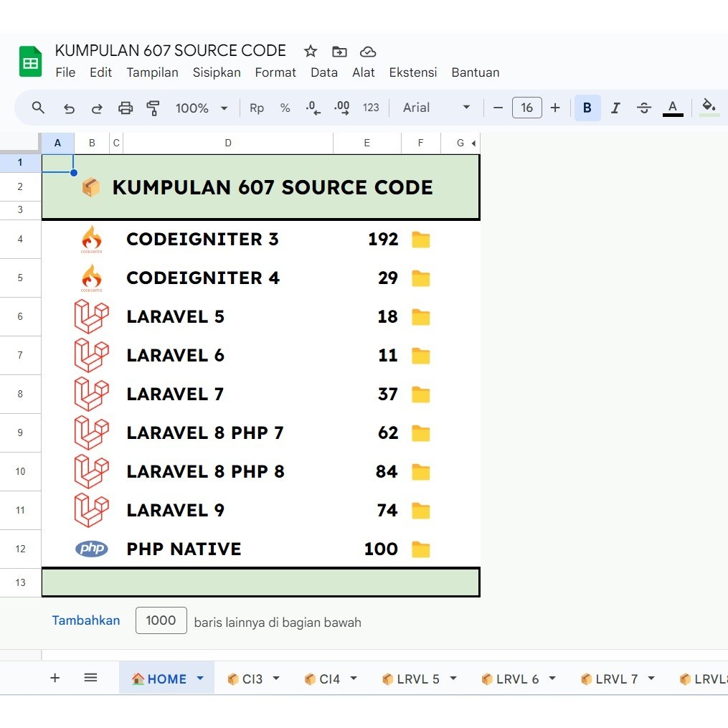
Task: Open the Ekstensi menu
Action: 413,72
